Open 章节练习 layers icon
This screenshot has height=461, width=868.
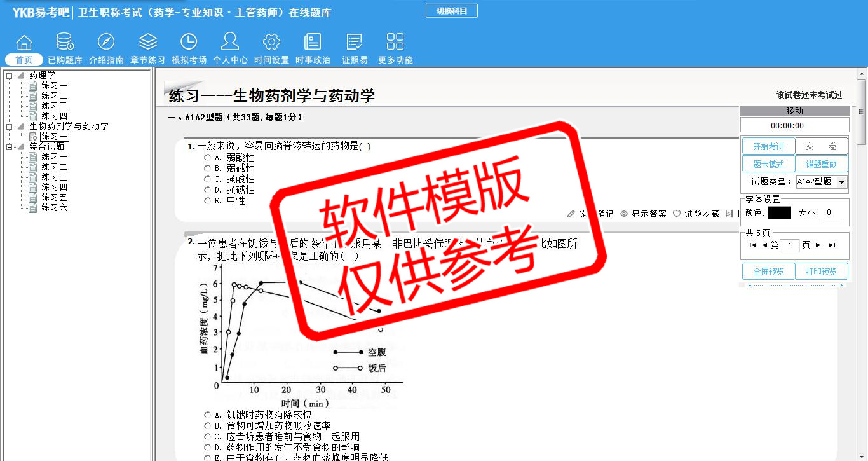[x=147, y=43]
